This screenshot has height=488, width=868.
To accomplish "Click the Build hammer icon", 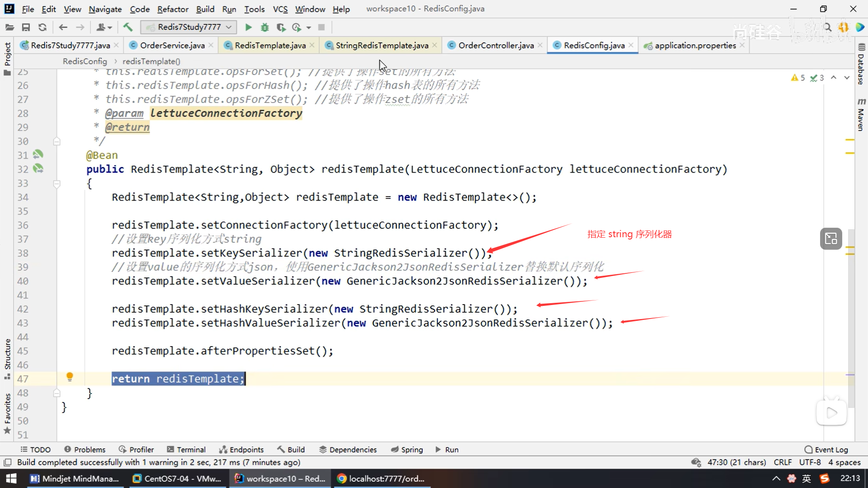I will pyautogui.click(x=128, y=28).
